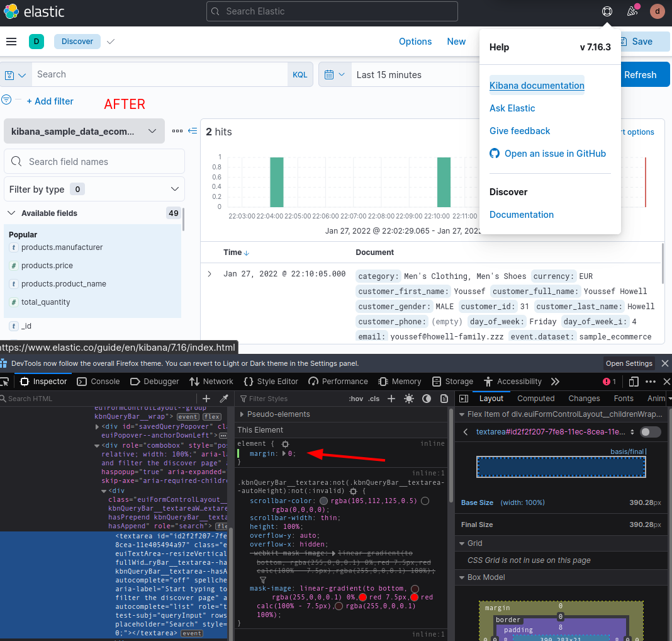Open the Elastic logo home link
672x641 pixels.
(x=34, y=11)
